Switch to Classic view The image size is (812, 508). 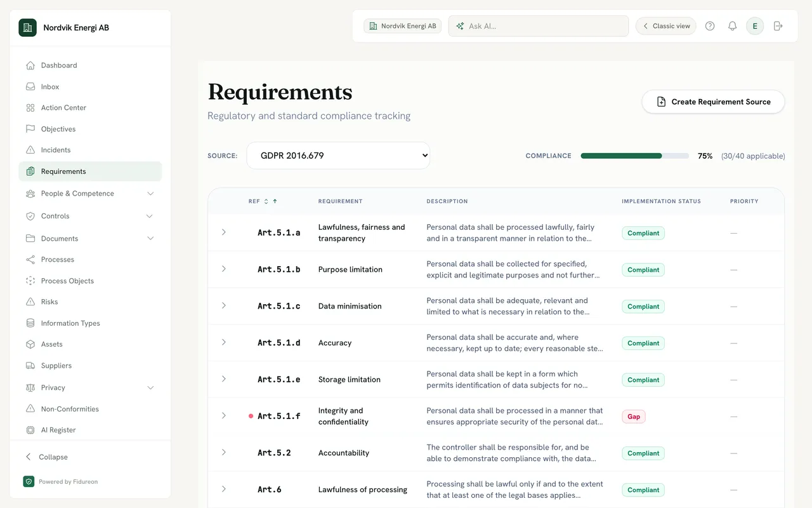666,26
